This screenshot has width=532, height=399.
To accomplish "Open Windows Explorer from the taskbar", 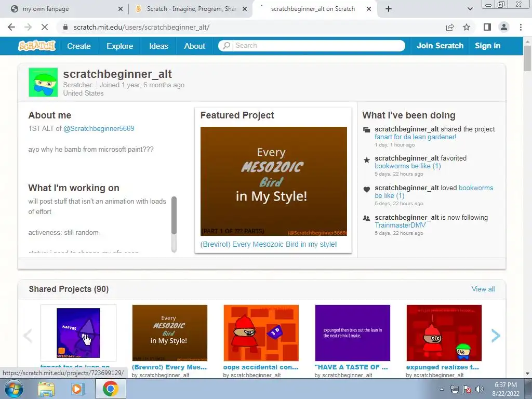I will pyautogui.click(x=46, y=389).
